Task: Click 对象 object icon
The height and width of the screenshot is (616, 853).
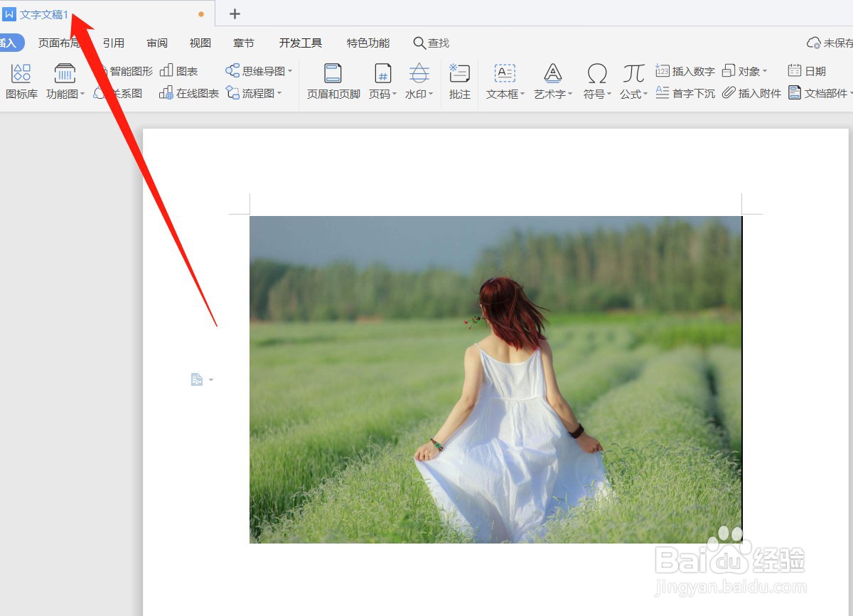Action: [728, 71]
